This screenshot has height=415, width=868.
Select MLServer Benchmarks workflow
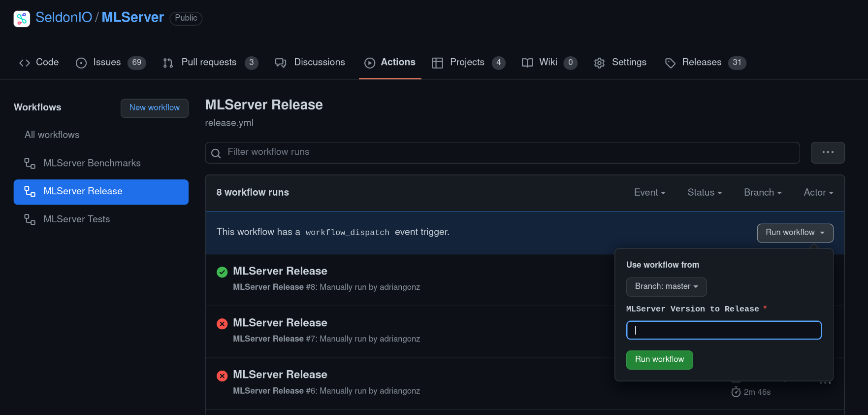pyautogui.click(x=101, y=163)
